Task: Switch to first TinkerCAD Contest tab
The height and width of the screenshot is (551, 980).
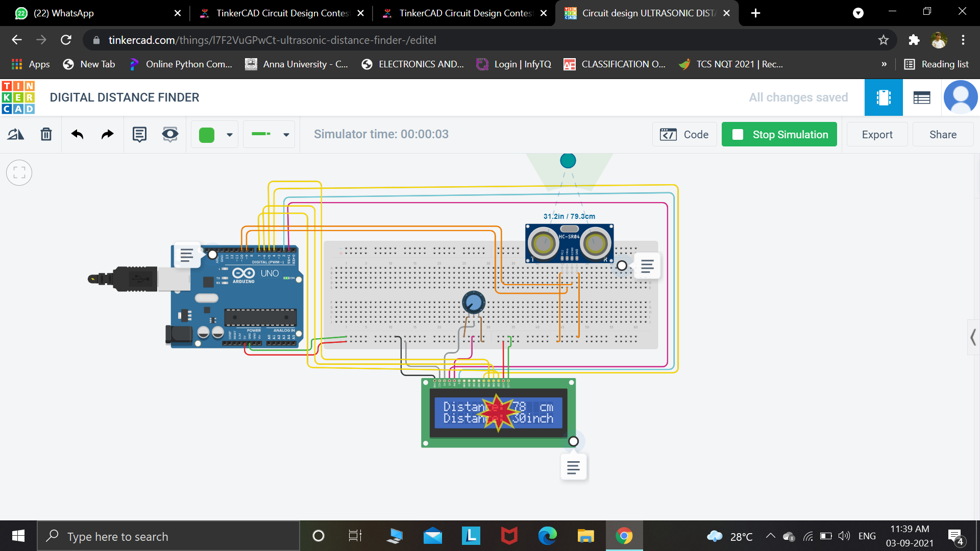Action: tap(280, 13)
